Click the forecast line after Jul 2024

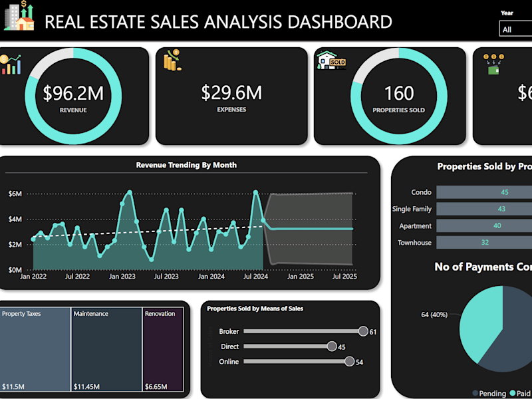click(311, 229)
